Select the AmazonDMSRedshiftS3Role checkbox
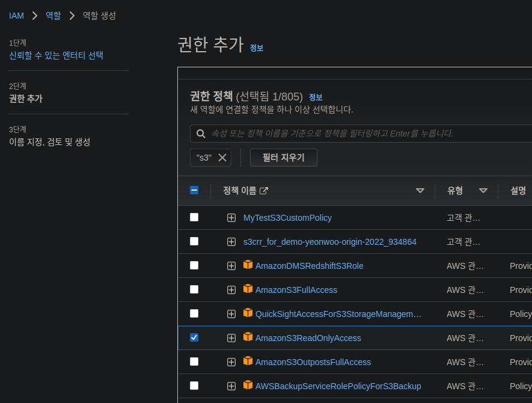532x403 pixels. click(x=194, y=265)
